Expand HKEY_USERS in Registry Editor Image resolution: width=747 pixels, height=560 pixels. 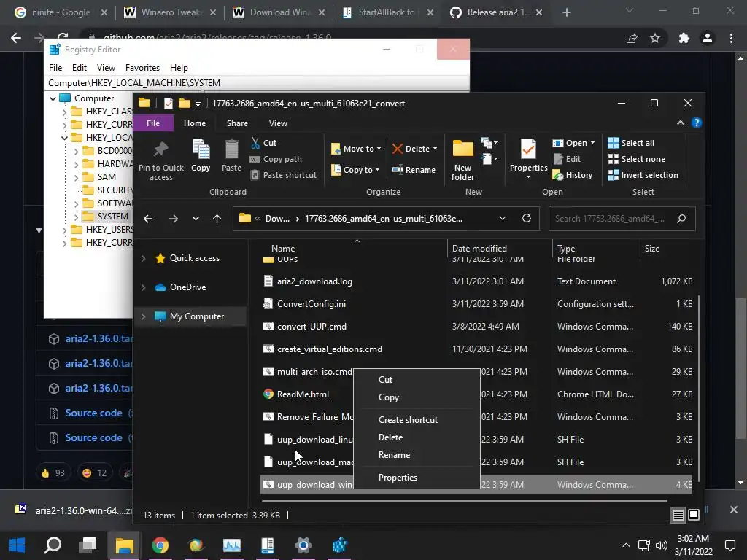65,230
